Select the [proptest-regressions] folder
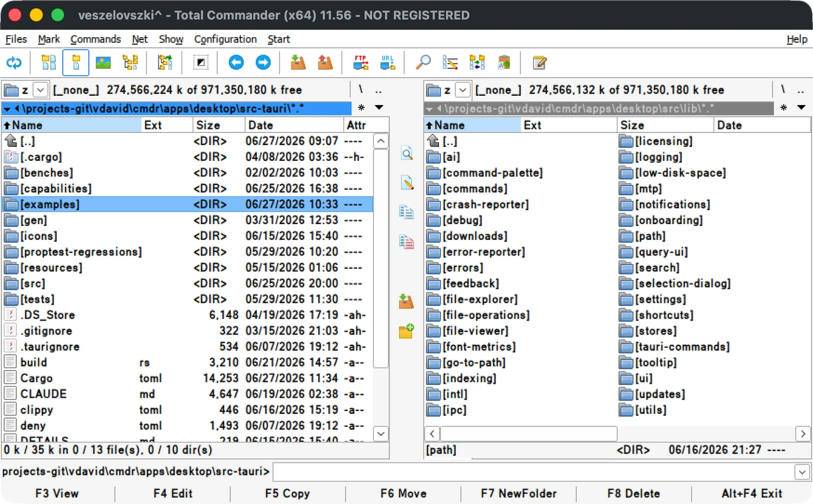 [187, 252]
